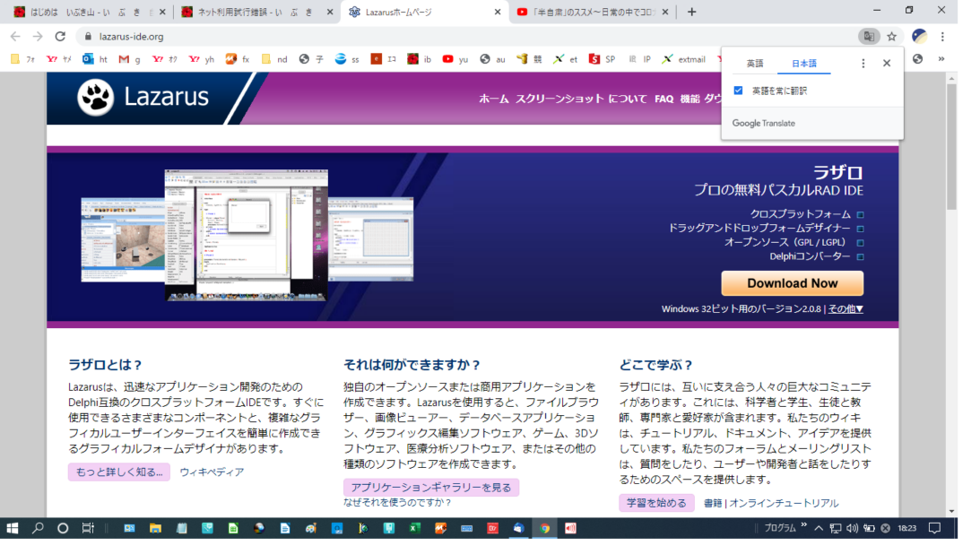The width and height of the screenshot is (980, 554).
Task: Toggle 'always translate English' checkbox
Action: [738, 91]
